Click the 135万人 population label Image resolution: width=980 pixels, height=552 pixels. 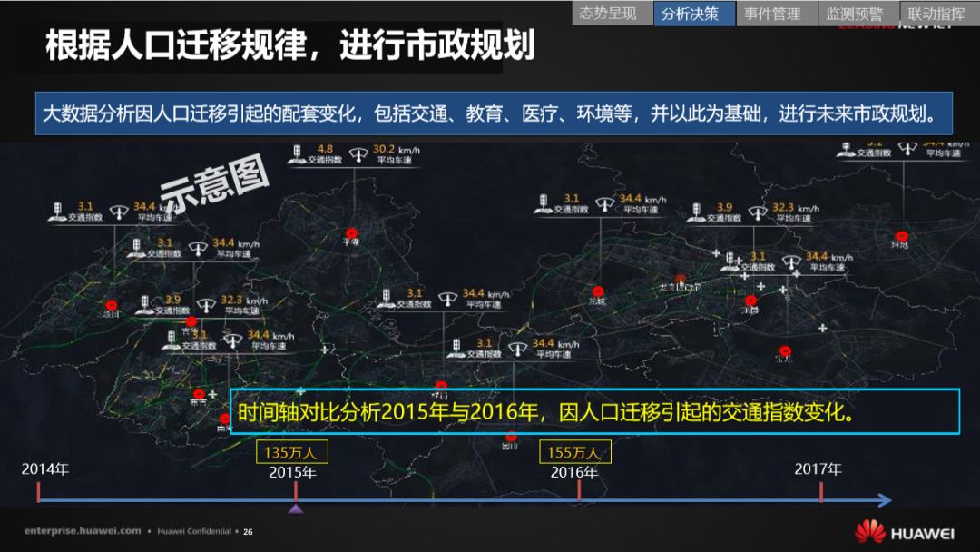[x=291, y=452]
